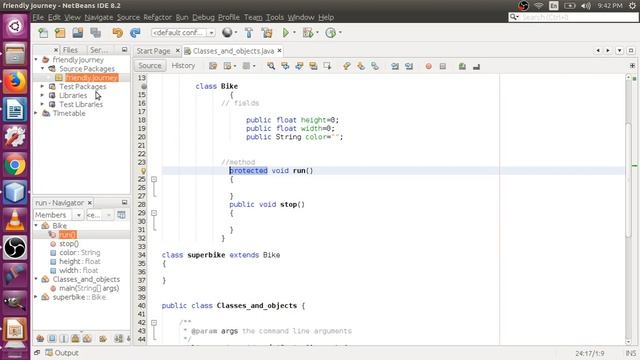
Task: Click the Build Project hammer icon
Action: tap(249, 33)
